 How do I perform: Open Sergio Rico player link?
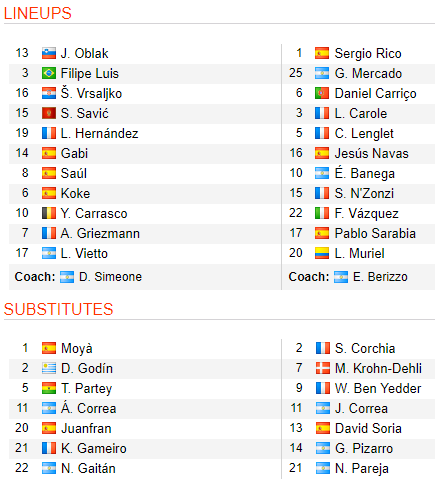click(x=368, y=53)
